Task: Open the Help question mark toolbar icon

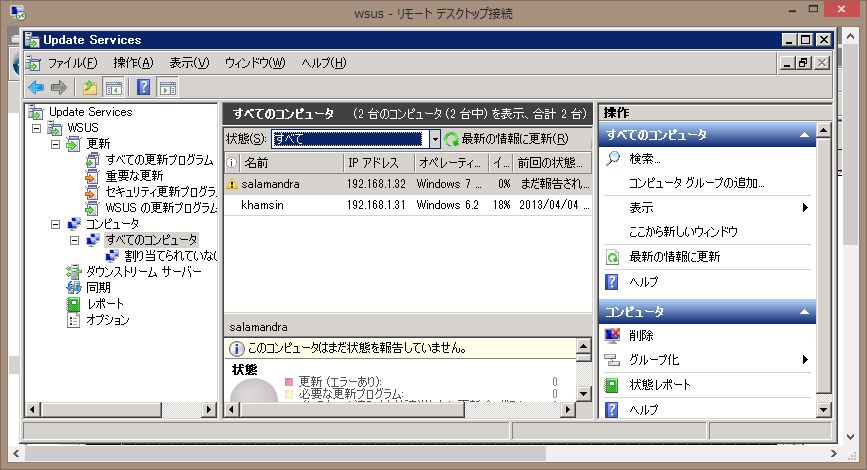Action: (143, 87)
